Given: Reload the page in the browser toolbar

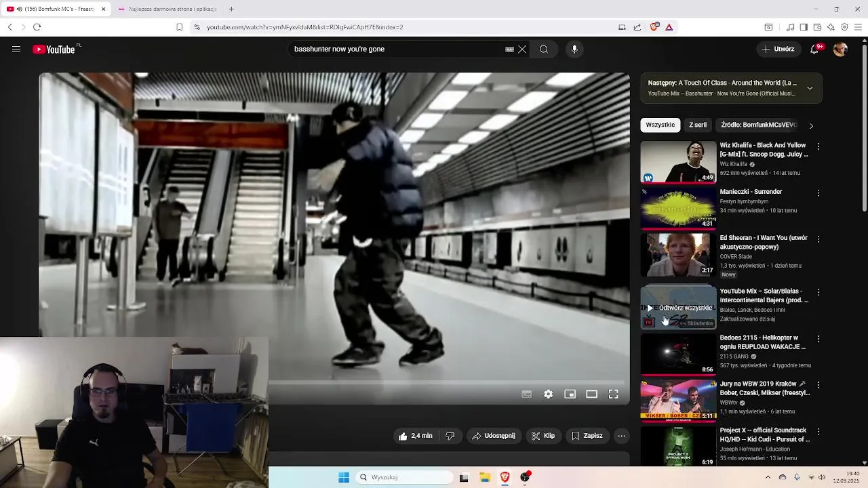Looking at the screenshot, I should (x=37, y=27).
